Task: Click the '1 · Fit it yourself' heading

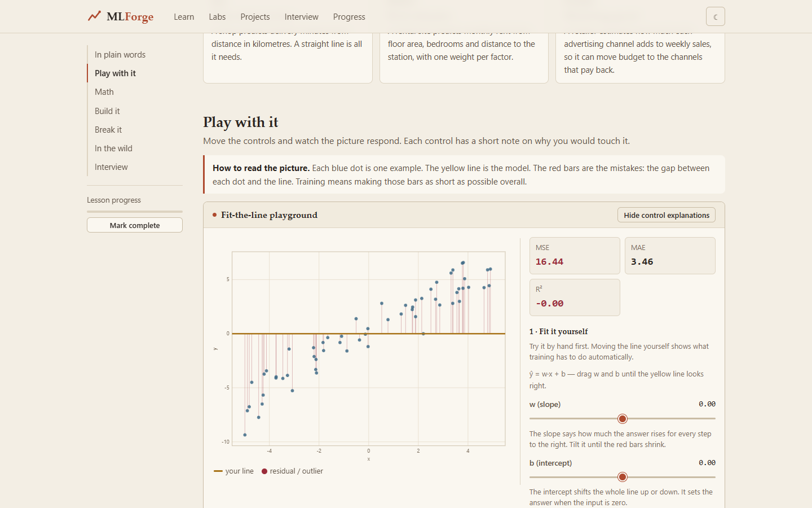Action: point(558,331)
